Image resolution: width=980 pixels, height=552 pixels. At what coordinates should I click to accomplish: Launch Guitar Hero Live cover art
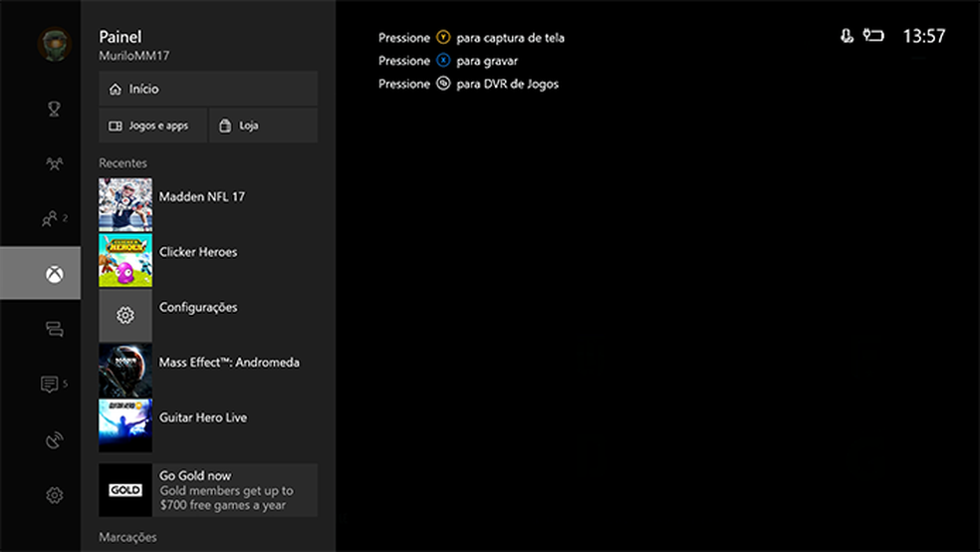pyautogui.click(x=125, y=425)
